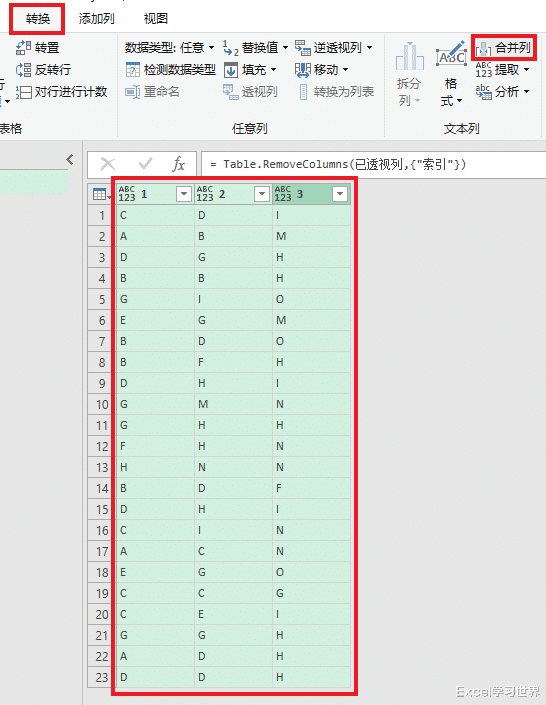This screenshot has height=705, width=546.
Task: Open the 拆分列 split column tool
Action: 409,74
